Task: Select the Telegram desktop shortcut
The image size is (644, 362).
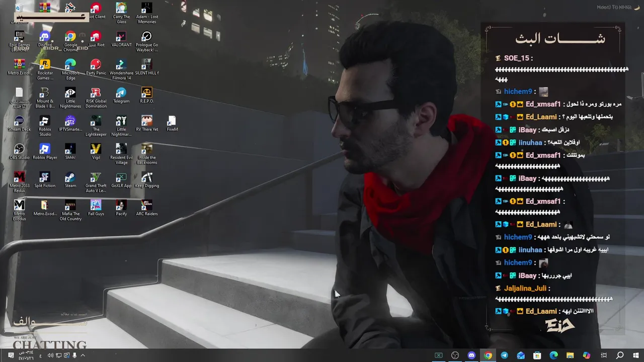Action: click(121, 96)
